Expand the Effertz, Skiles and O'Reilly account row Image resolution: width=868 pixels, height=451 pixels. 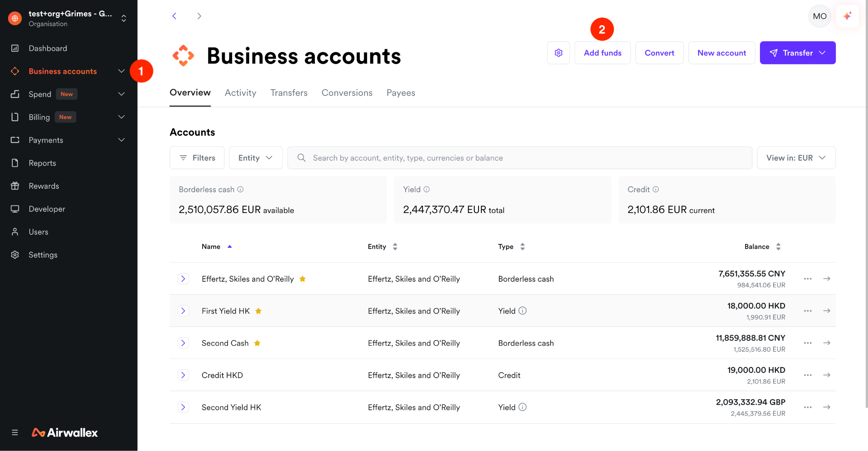183,279
